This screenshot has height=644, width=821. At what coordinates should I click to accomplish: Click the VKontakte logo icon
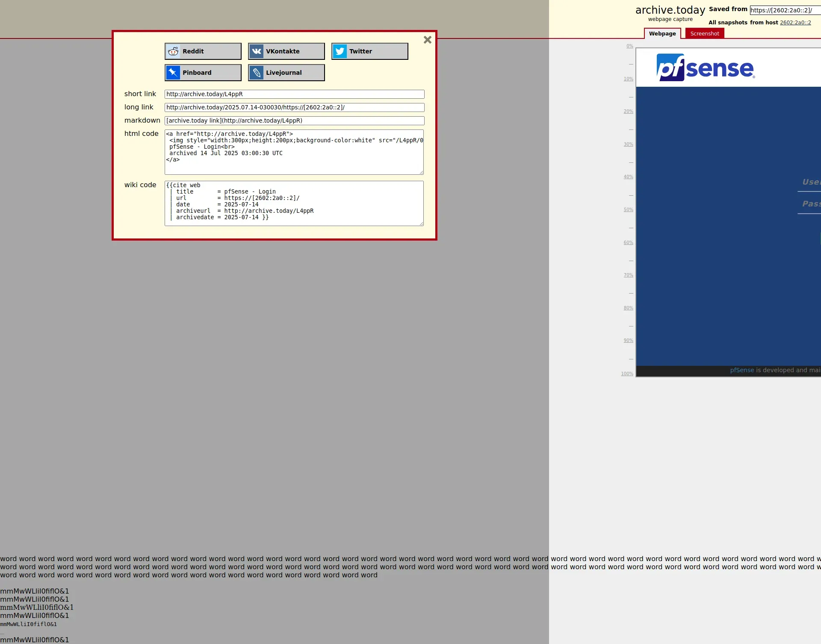(x=257, y=51)
